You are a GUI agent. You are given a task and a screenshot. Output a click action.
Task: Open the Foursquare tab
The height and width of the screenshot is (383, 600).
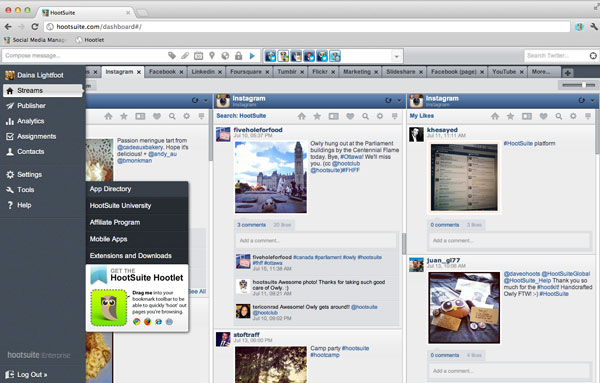pyautogui.click(x=246, y=72)
